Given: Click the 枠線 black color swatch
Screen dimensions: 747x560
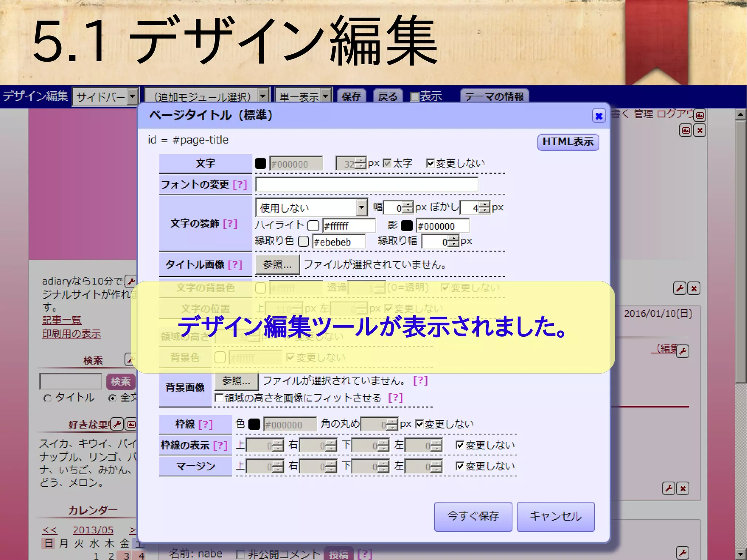Looking at the screenshot, I should click(x=254, y=425).
